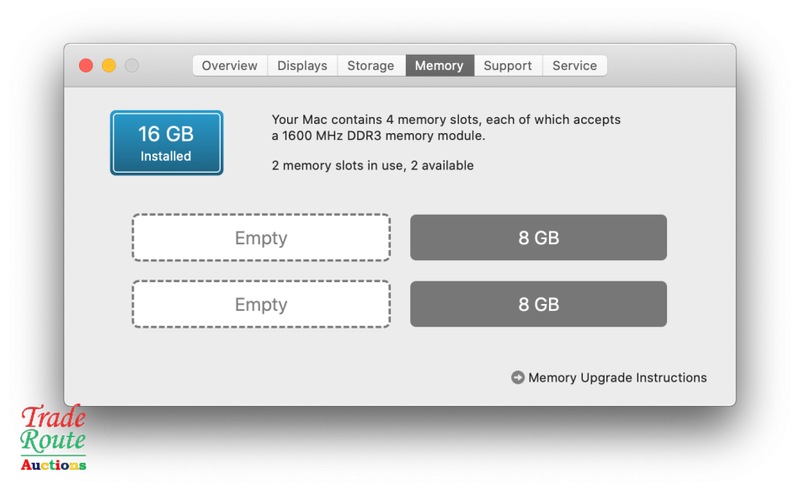Click the arrow icon beside Memory Upgrade Instructions

(x=517, y=377)
